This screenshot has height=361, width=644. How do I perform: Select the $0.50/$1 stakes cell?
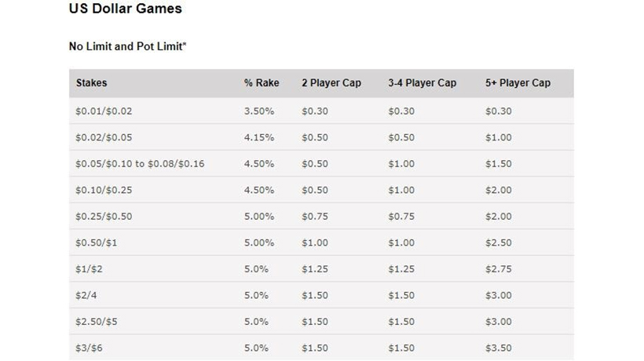click(97, 242)
